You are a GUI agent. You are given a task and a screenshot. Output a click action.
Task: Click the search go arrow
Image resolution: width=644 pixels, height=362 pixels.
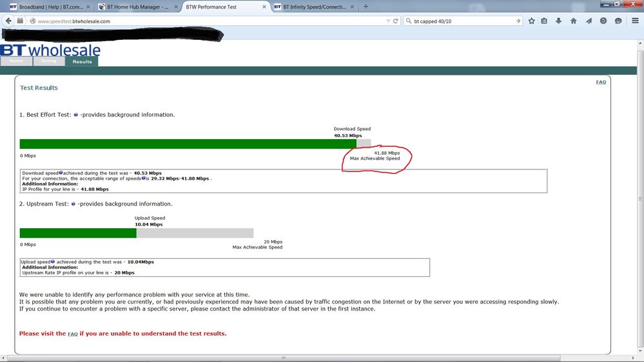point(518,21)
